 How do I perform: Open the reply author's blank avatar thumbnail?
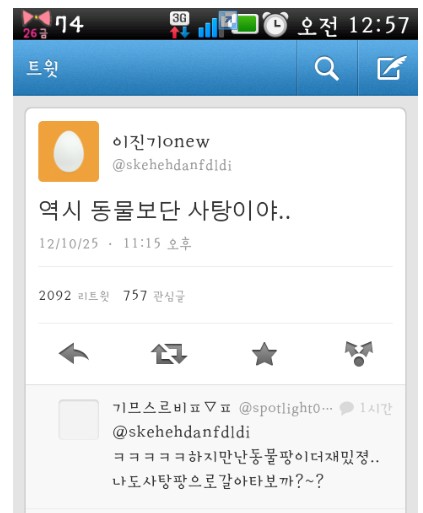point(78,420)
